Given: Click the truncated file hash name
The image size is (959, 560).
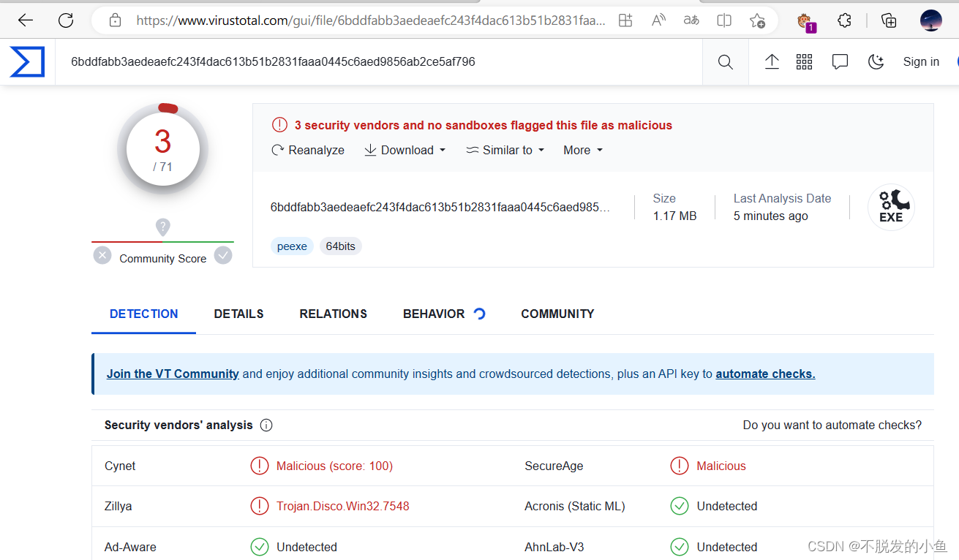Looking at the screenshot, I should coord(440,208).
